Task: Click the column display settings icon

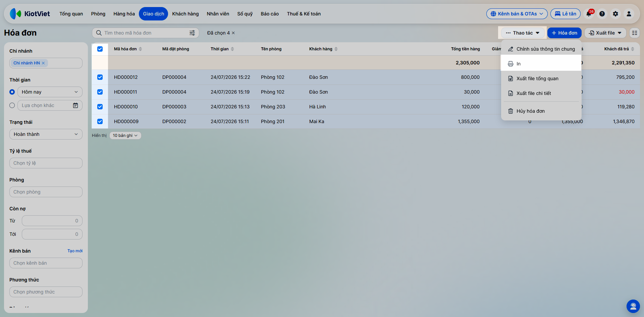Action: pyautogui.click(x=635, y=33)
